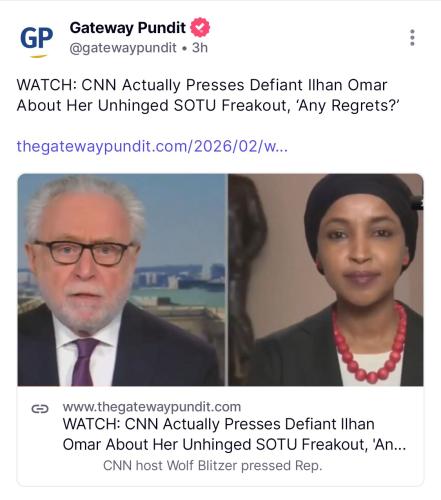Click the dot separator before 3h
441x500 pixels.
click(x=184, y=49)
